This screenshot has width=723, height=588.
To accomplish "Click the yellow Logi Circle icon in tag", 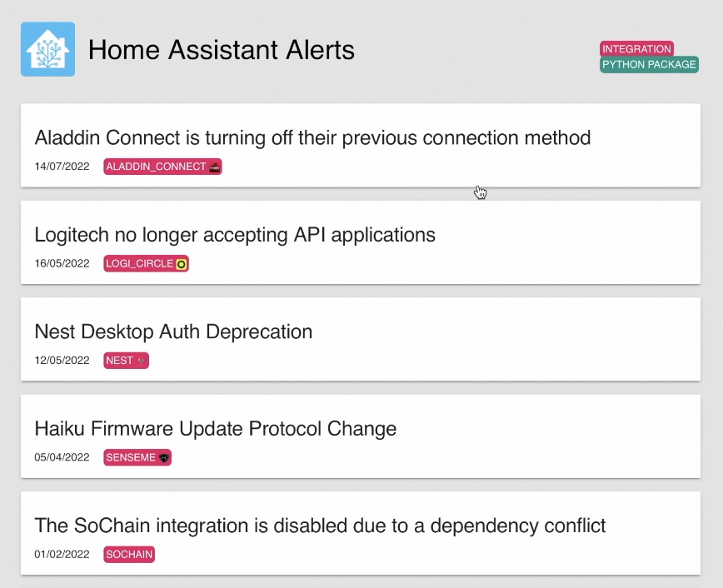I will pos(182,264).
